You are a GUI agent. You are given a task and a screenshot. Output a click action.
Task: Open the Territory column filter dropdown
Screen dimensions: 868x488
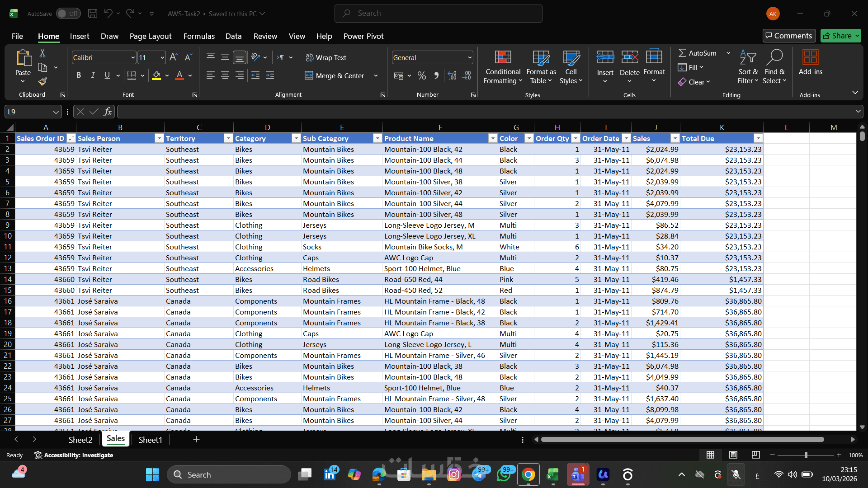pyautogui.click(x=228, y=138)
